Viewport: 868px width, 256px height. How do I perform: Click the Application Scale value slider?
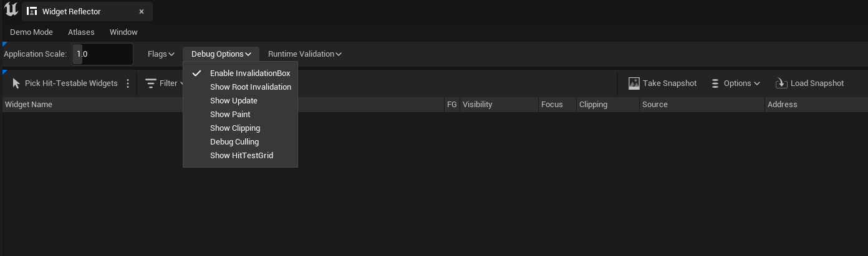[x=102, y=54]
